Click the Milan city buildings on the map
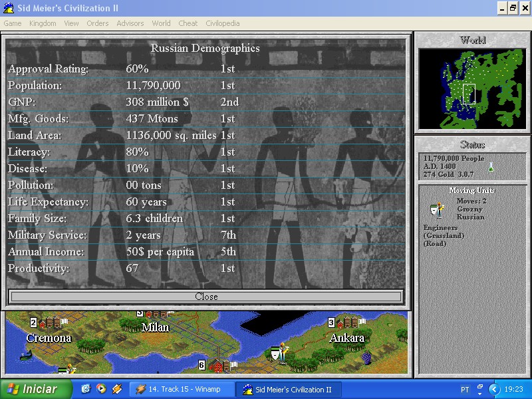 [x=160, y=314]
